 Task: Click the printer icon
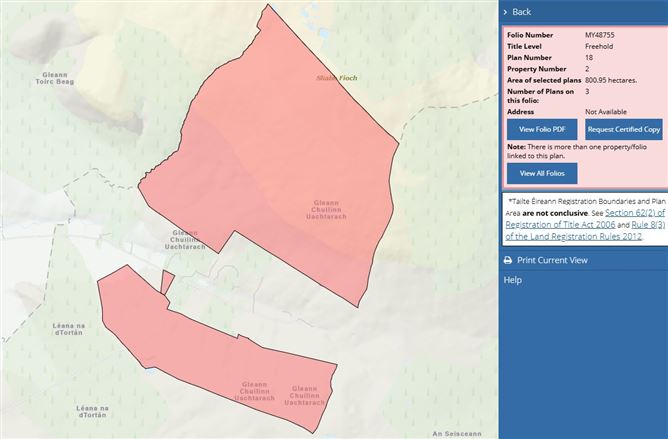(x=508, y=260)
